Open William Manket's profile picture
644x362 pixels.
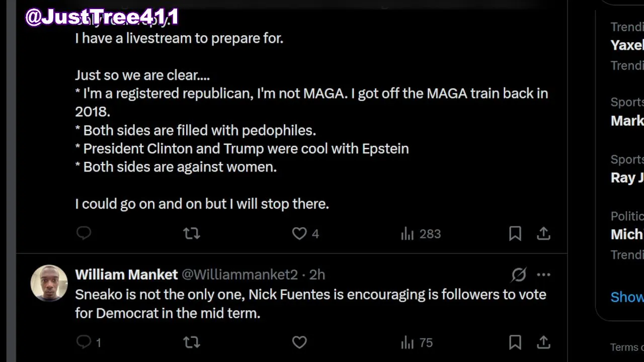49,283
